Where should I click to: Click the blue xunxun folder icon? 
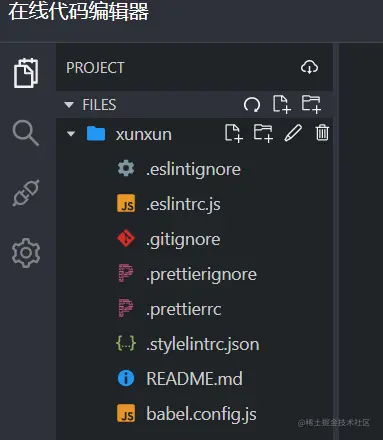point(96,134)
